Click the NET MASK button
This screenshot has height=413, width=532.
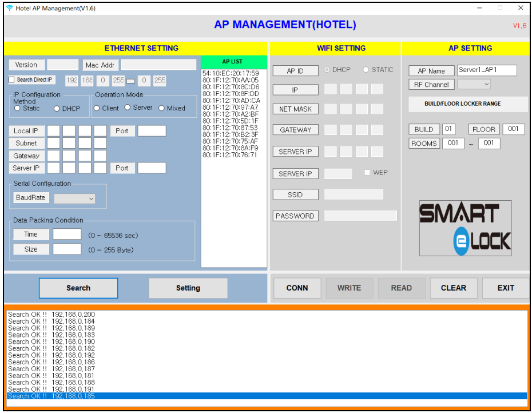point(295,109)
